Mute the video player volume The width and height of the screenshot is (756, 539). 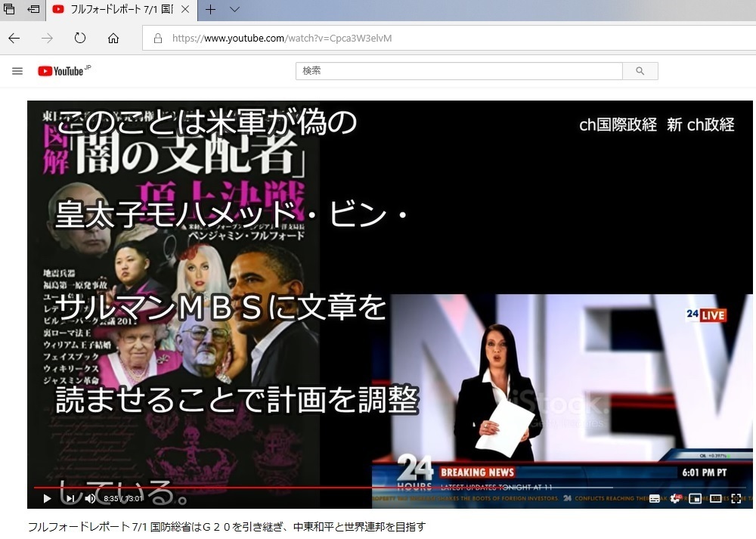(90, 498)
